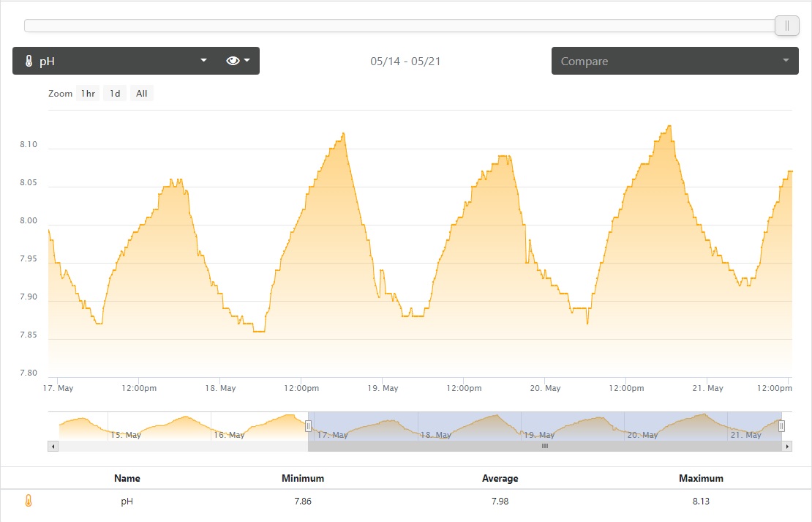The width and height of the screenshot is (812, 522).
Task: Click the navigator scrollbar right arrow
Action: pos(787,446)
